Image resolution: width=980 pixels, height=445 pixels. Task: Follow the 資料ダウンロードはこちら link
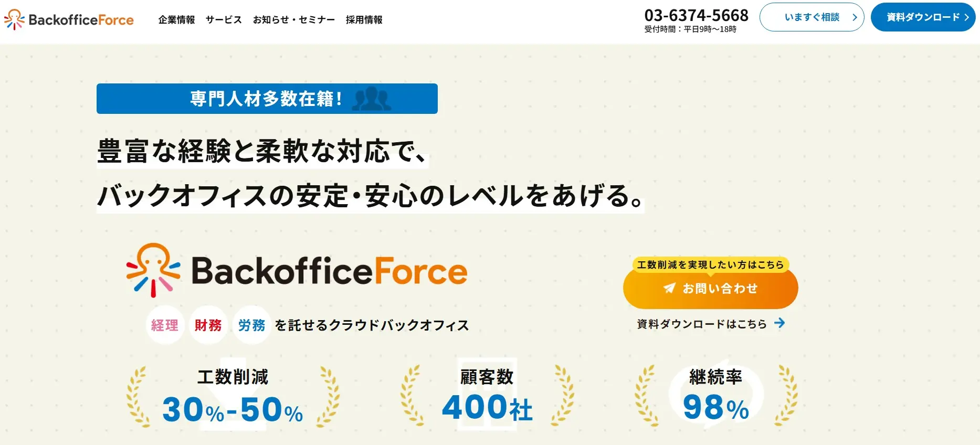(702, 324)
